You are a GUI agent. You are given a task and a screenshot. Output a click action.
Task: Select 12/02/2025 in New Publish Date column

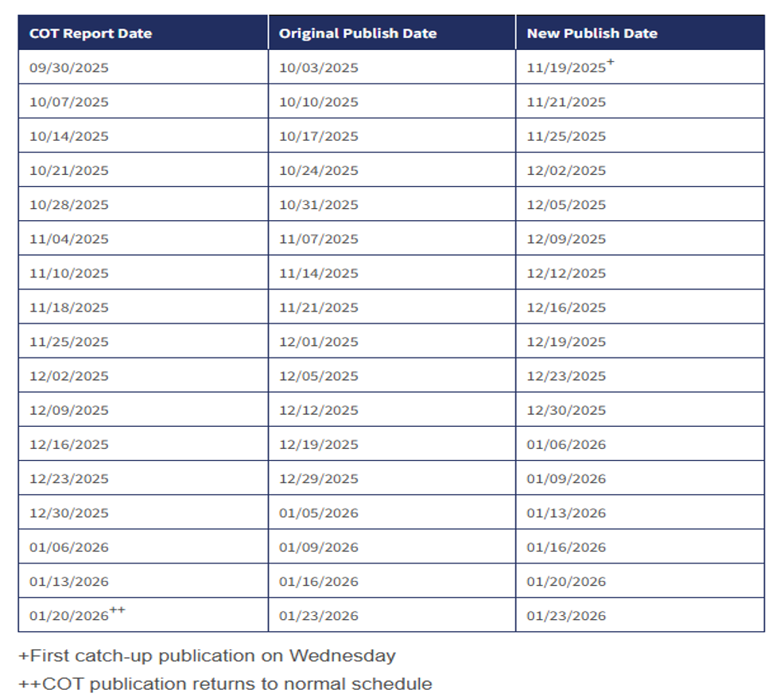pyautogui.click(x=566, y=170)
